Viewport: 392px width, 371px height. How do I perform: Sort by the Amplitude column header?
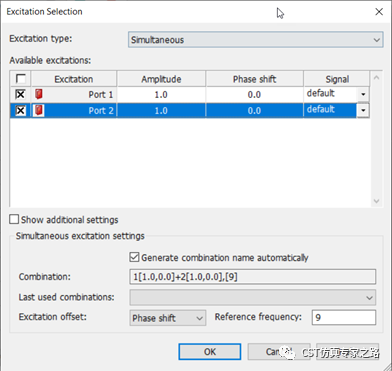click(161, 79)
